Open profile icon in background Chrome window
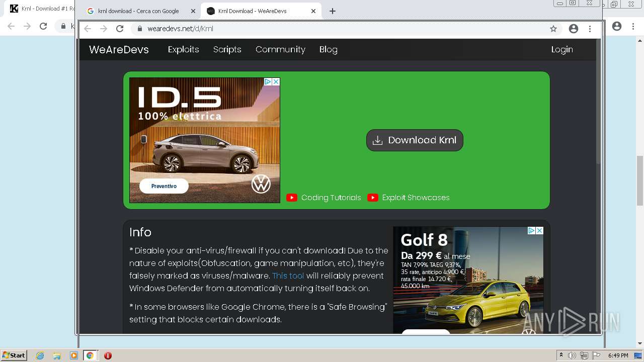The image size is (644, 362). [617, 26]
